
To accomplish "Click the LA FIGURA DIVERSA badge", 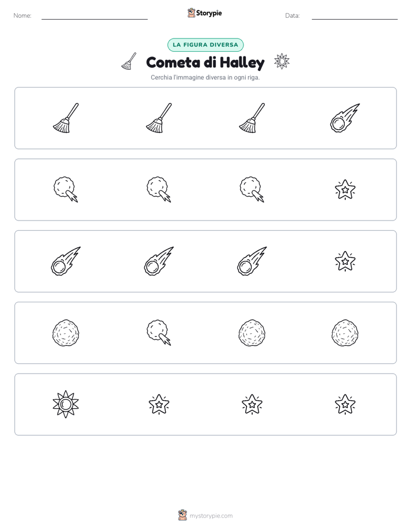I will [205, 45].
